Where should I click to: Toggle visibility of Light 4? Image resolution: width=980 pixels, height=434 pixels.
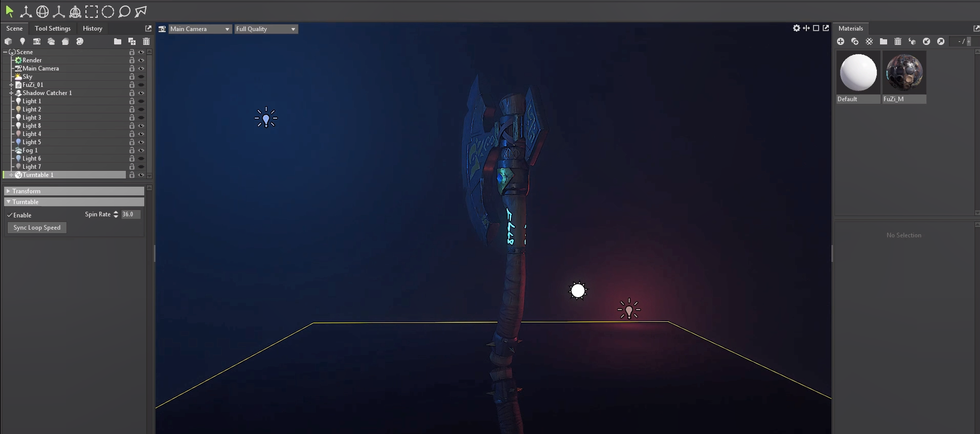pos(141,134)
